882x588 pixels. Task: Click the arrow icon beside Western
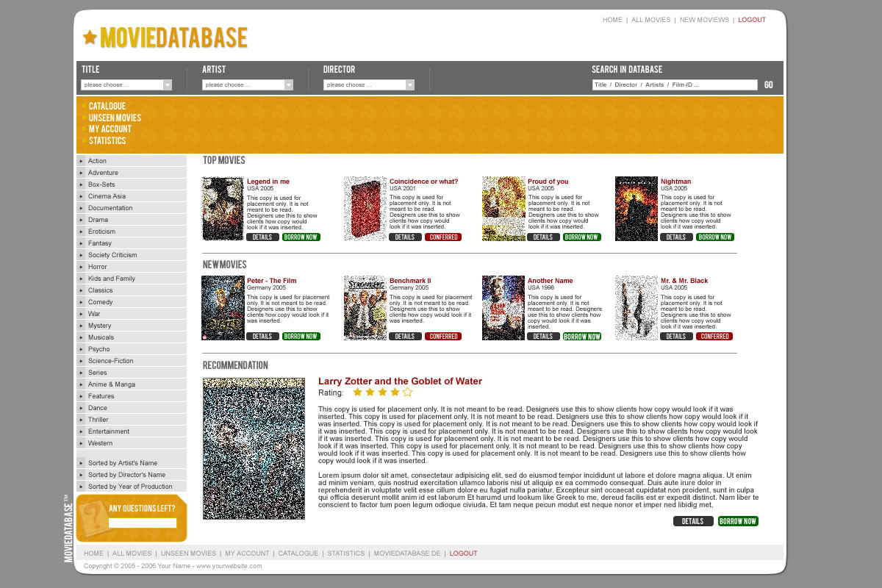point(82,443)
